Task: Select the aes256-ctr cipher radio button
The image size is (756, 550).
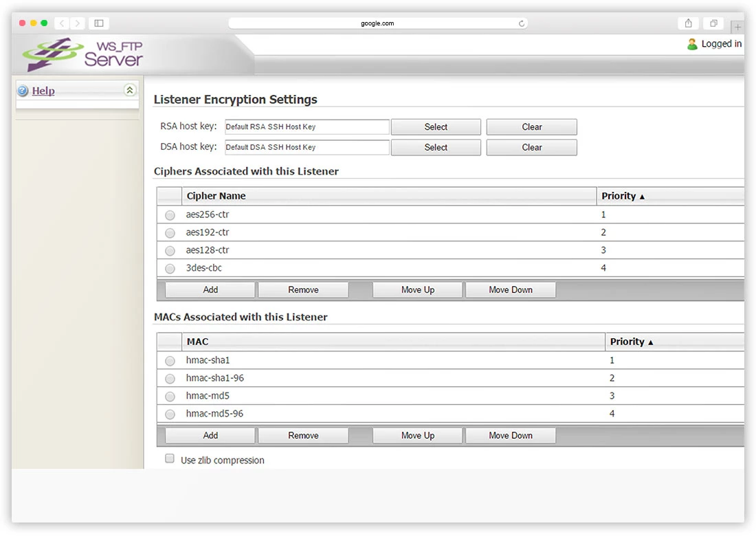Action: pyautogui.click(x=170, y=215)
